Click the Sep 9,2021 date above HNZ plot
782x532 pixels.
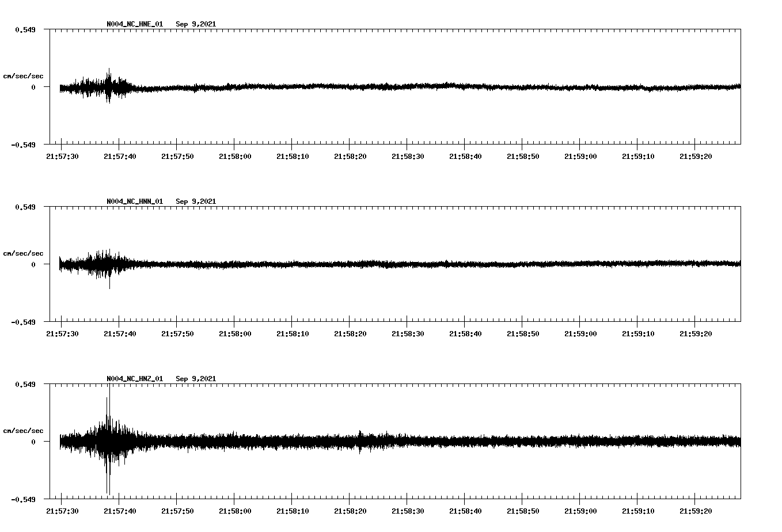tap(196, 379)
